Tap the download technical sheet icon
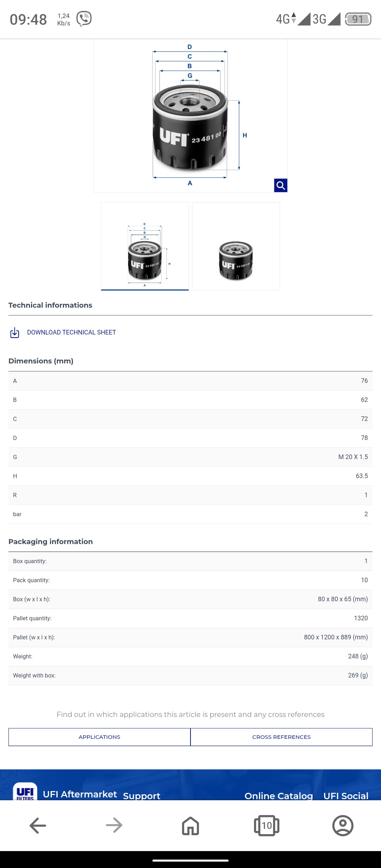Image resolution: width=381 pixels, height=868 pixels. coord(14,332)
